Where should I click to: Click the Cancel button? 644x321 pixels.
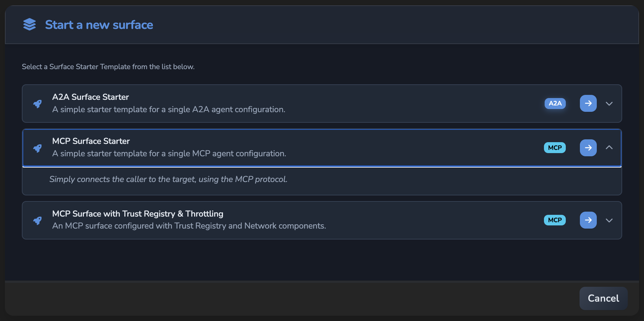[x=603, y=298]
